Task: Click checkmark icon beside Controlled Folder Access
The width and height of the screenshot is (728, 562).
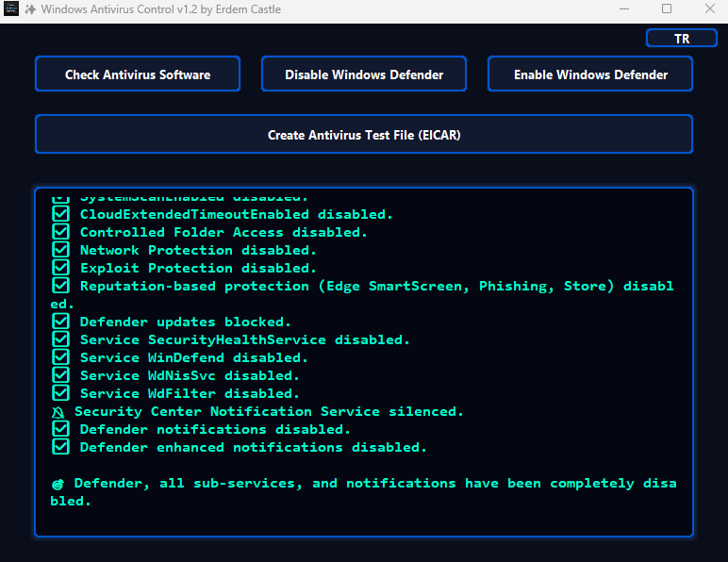Action: click(x=60, y=232)
